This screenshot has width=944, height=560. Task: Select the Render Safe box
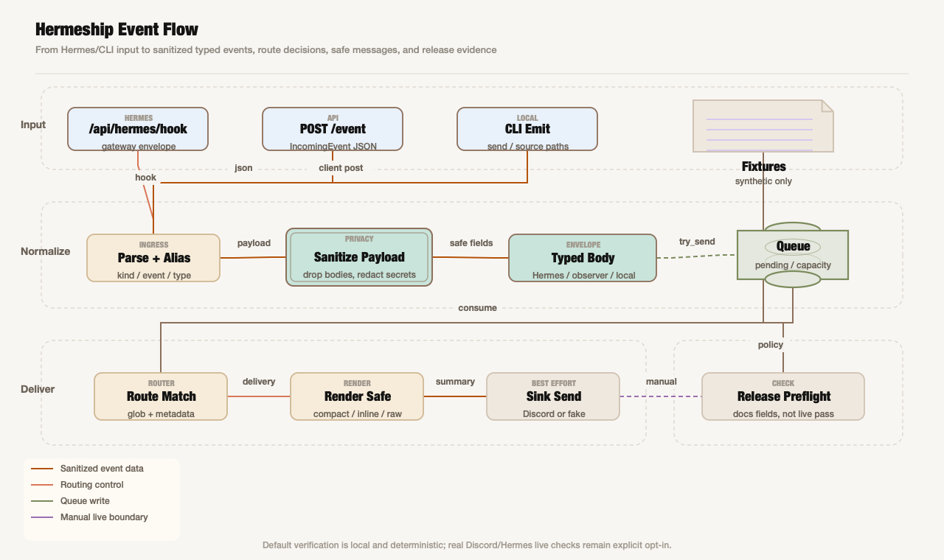(357, 396)
